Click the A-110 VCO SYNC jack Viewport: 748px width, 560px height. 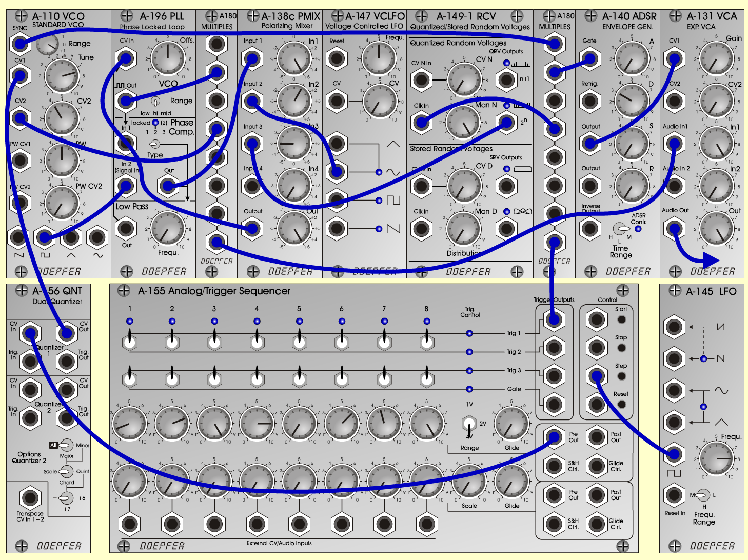click(x=19, y=44)
